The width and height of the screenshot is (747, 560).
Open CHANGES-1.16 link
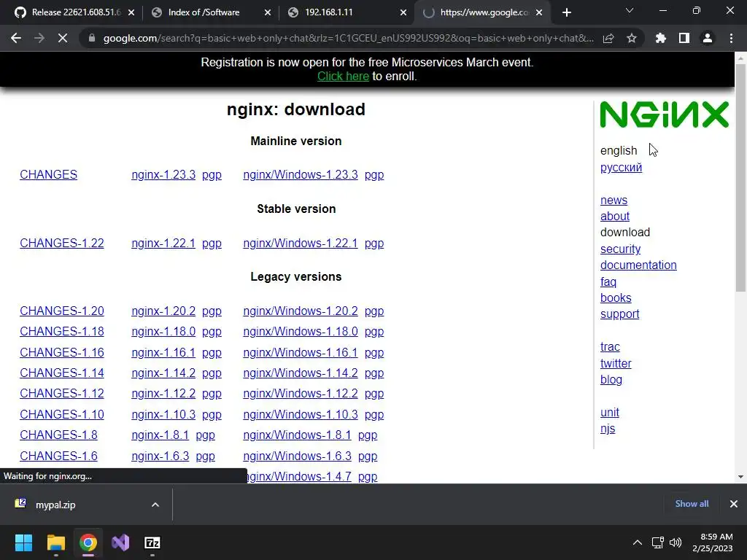(62, 352)
